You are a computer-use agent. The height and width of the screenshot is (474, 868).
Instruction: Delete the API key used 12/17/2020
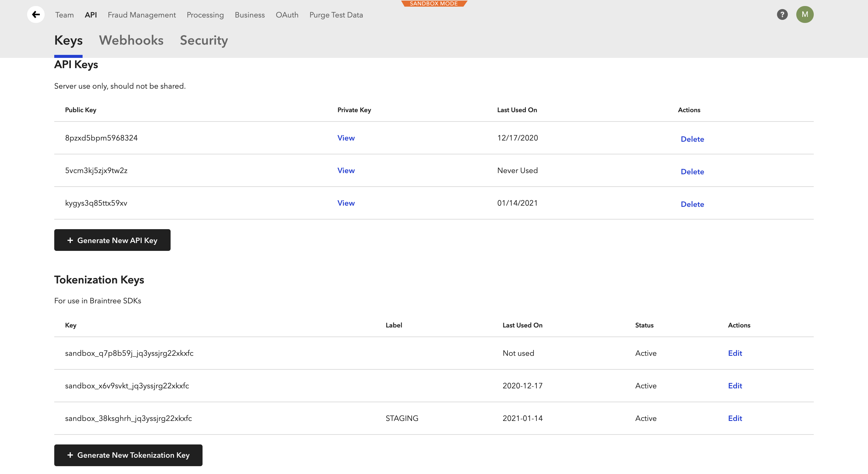(692, 139)
